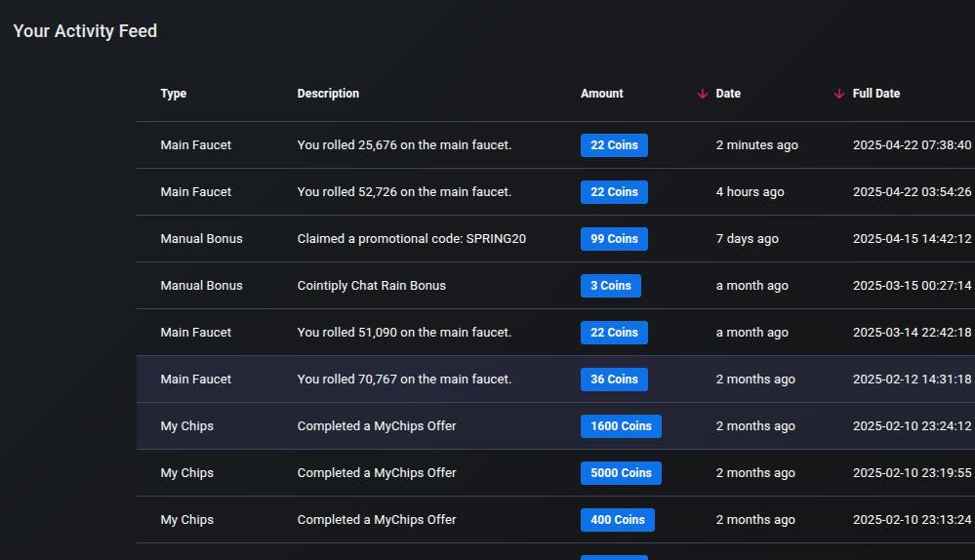Click the '7 days ago' date cell
Image resolution: width=975 pixels, height=560 pixels.
[x=748, y=239]
